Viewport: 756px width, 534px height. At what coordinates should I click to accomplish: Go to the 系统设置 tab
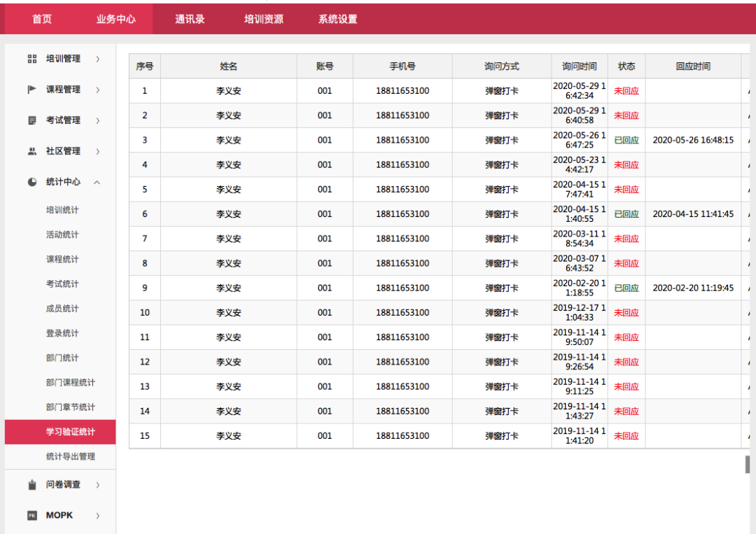coord(337,19)
